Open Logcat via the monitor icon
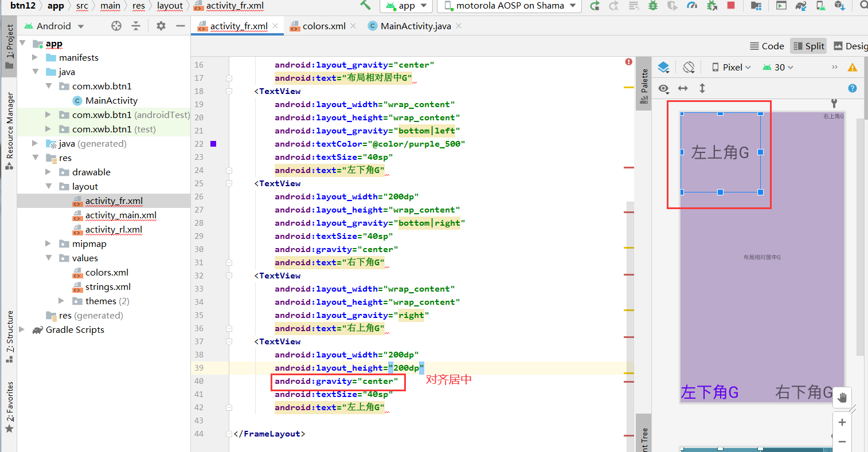The image size is (868, 452). (x=781, y=6)
